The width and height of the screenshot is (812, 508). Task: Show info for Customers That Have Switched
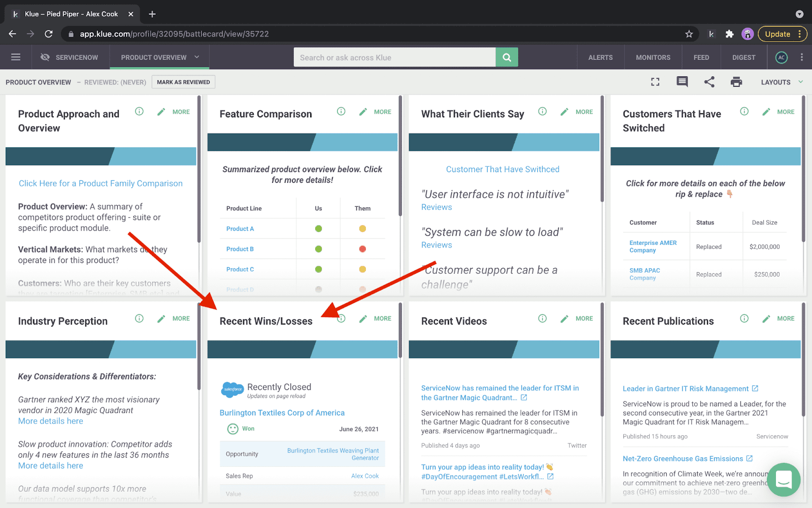[x=744, y=111]
